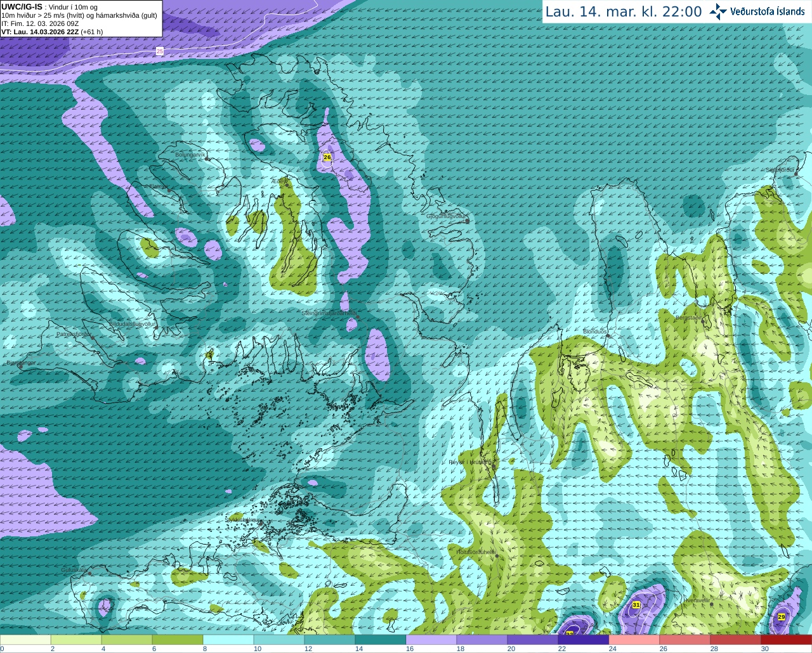This screenshot has height=653, width=812.
Task: Click the Blönduós station label
Action: pos(595,332)
